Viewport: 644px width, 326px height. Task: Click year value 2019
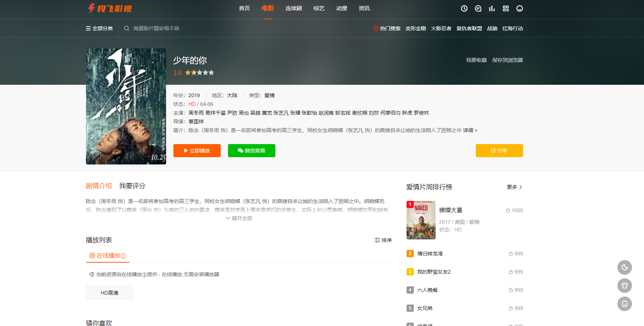[194, 95]
